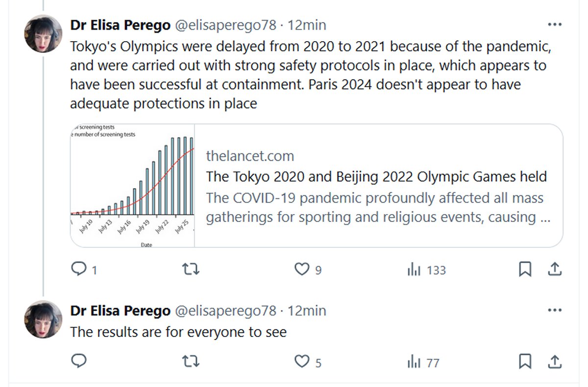Repost the Tokyo Olympics tweet
The image size is (588, 387).
pyautogui.click(x=191, y=269)
